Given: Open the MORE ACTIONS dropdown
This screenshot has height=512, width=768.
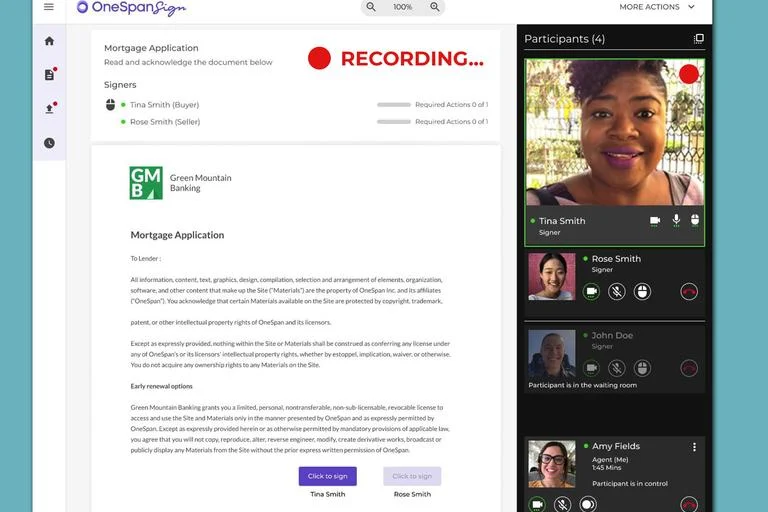Looking at the screenshot, I should [x=657, y=7].
